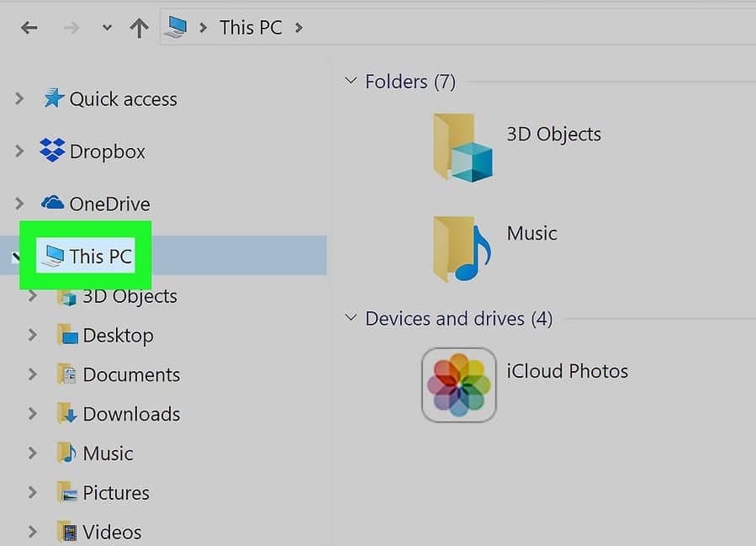This screenshot has height=546, width=756.
Task: Expand the Pictures folder chevron
Action: tap(33, 492)
